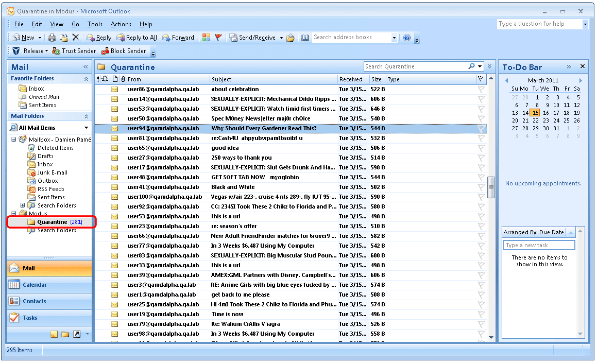The width and height of the screenshot is (597, 364).
Task: Click the Block Sender icon
Action: [105, 51]
